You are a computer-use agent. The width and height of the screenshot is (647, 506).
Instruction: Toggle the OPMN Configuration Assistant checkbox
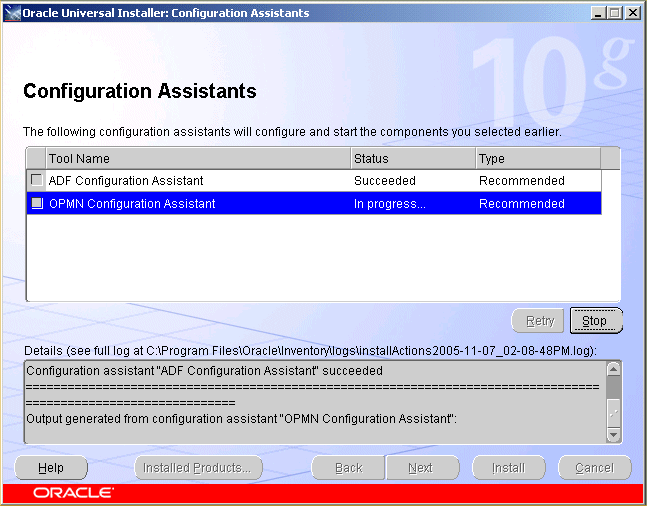click(37, 203)
